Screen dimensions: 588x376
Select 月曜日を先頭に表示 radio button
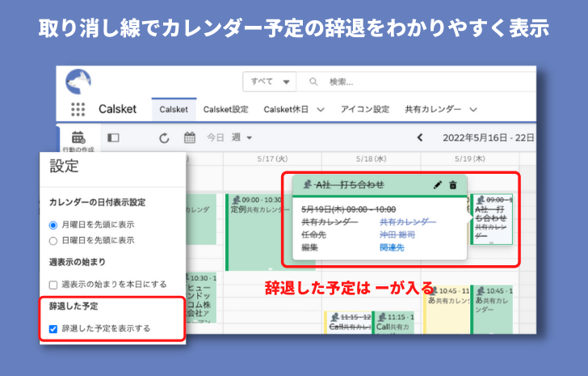pos(53,225)
